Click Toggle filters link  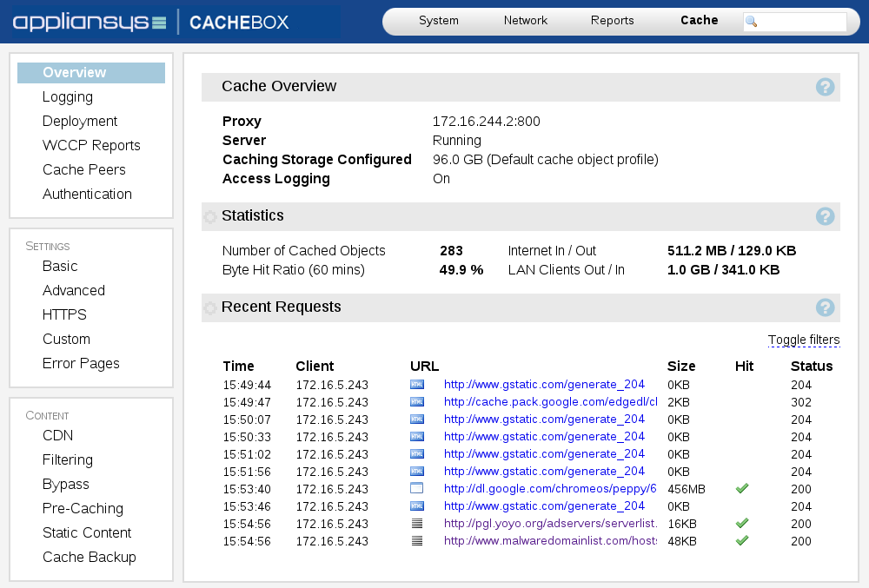(x=804, y=340)
